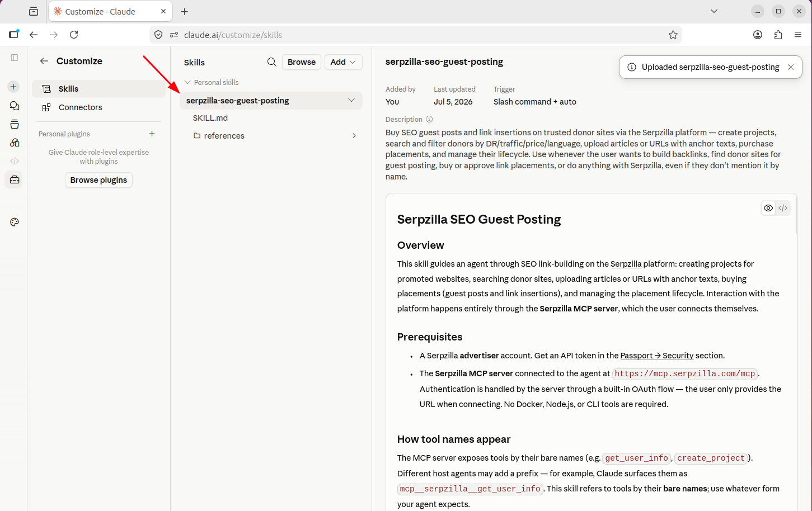Click the create_project code snippet
The width and height of the screenshot is (812, 511).
(711, 458)
